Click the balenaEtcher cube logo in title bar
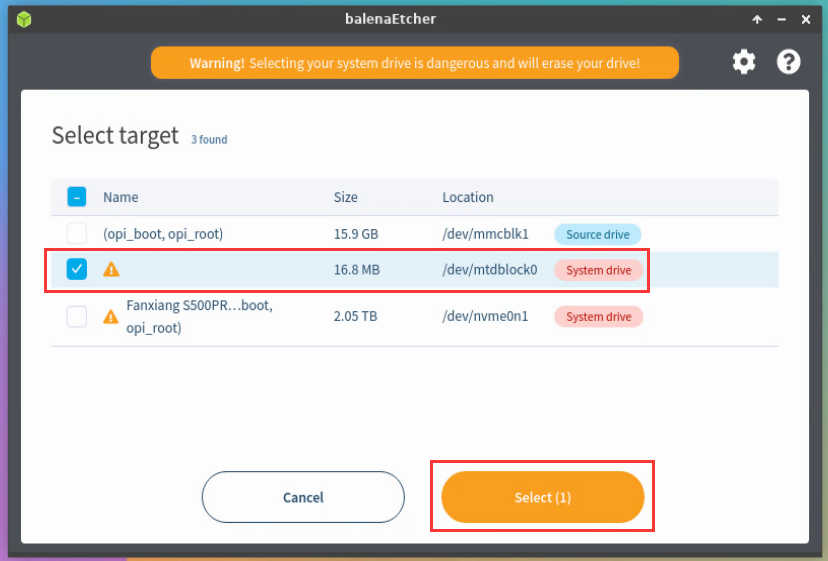This screenshot has height=561, width=828. (x=23, y=19)
